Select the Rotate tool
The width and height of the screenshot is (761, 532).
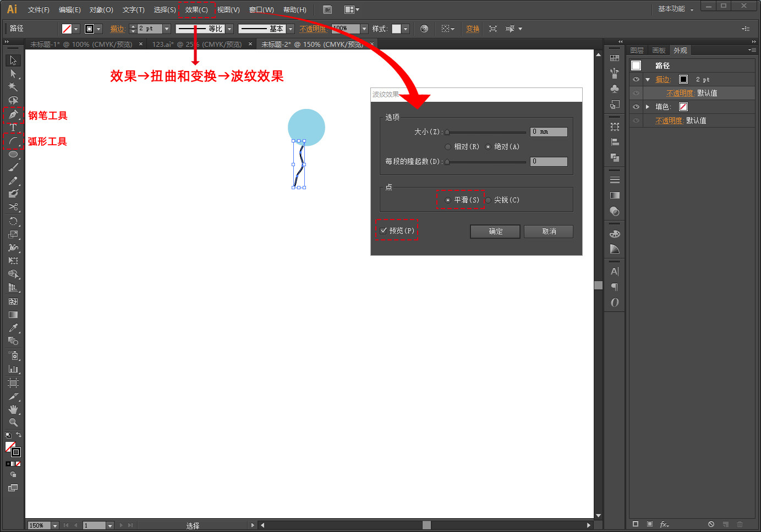pyautogui.click(x=13, y=221)
